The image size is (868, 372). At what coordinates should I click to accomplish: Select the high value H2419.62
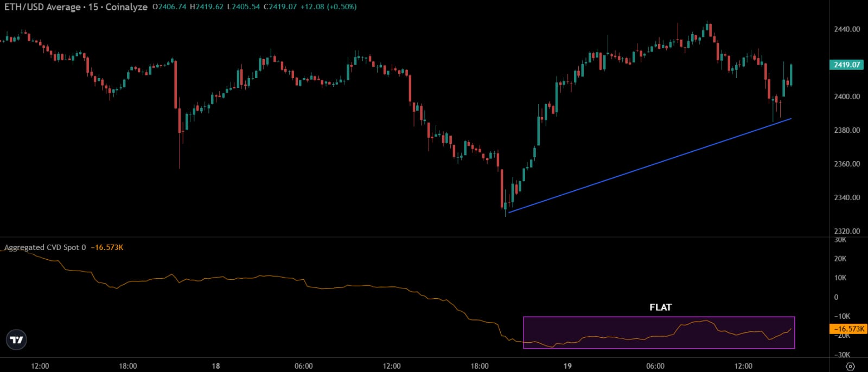206,7
